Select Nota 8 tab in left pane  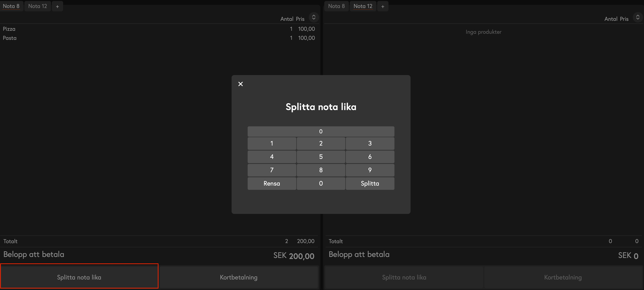click(11, 6)
